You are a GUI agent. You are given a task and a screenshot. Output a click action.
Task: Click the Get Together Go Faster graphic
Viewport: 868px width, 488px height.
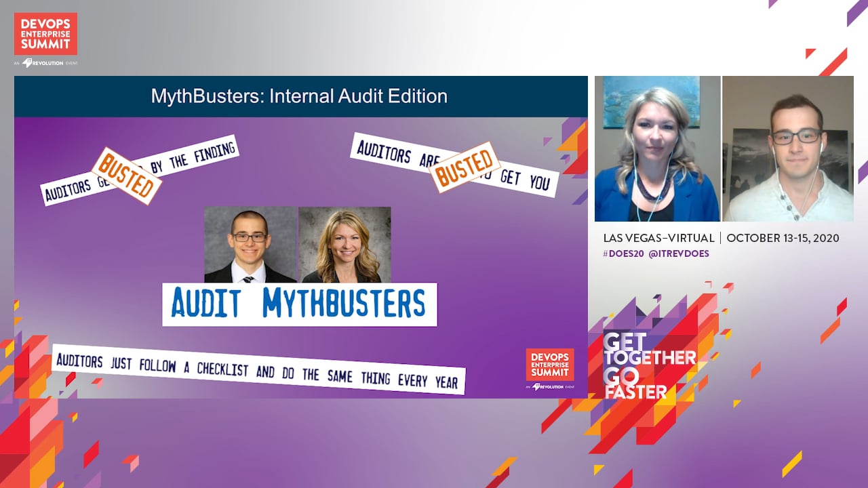pyautogui.click(x=650, y=365)
